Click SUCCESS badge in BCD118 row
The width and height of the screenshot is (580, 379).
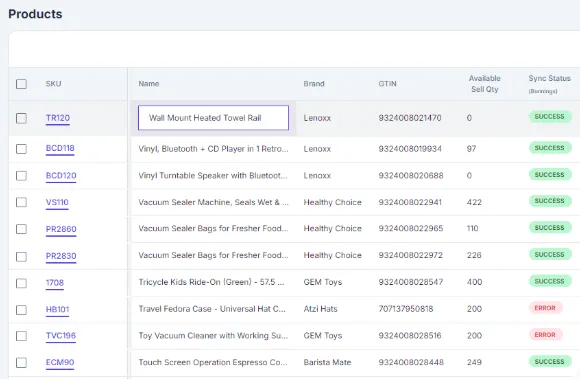pos(550,148)
